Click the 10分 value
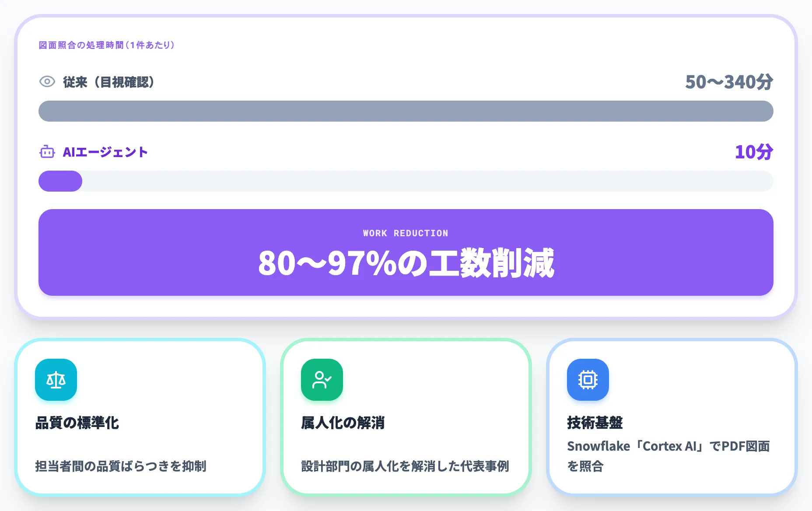This screenshot has height=511, width=812. 754,152
